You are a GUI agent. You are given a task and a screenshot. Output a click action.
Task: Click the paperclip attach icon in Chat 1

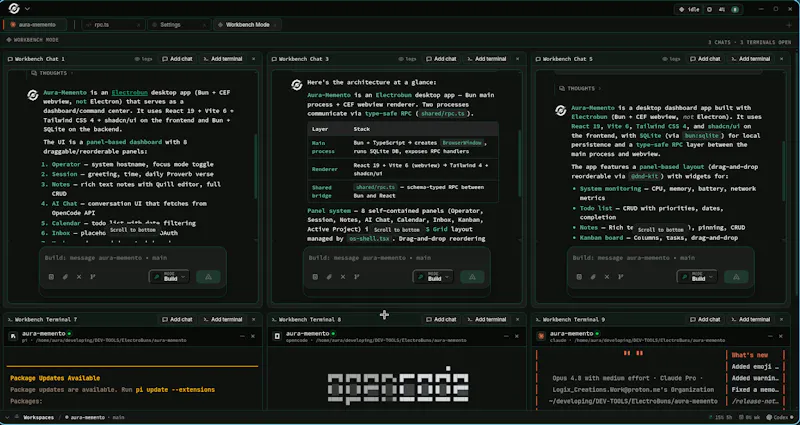[x=65, y=277]
